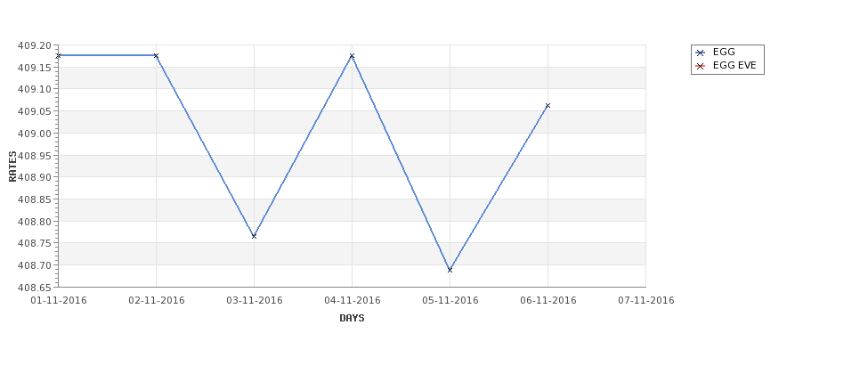The image size is (868, 382).
Task: Click the RATES axis title
Action: click(12, 167)
